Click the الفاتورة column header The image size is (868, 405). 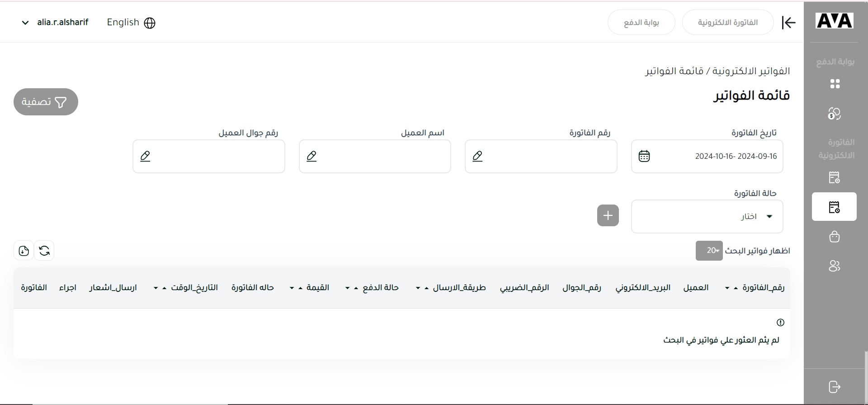34,288
